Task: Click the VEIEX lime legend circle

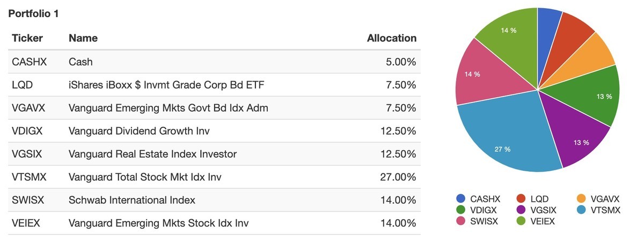Action: 520,221
